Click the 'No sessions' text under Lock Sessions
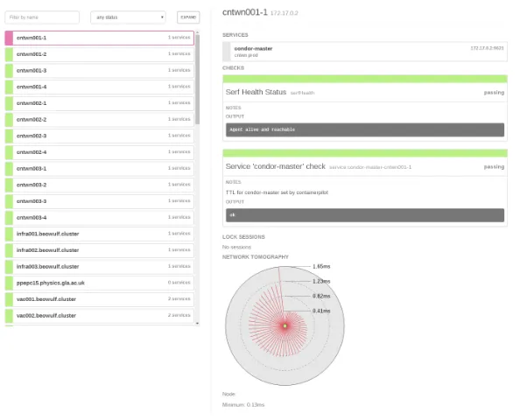The width and height of the screenshot is (520, 420). (236, 247)
